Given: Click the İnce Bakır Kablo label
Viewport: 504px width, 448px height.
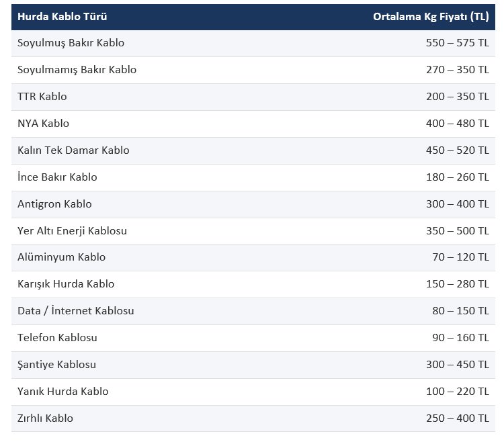Looking at the screenshot, I should [x=57, y=177].
